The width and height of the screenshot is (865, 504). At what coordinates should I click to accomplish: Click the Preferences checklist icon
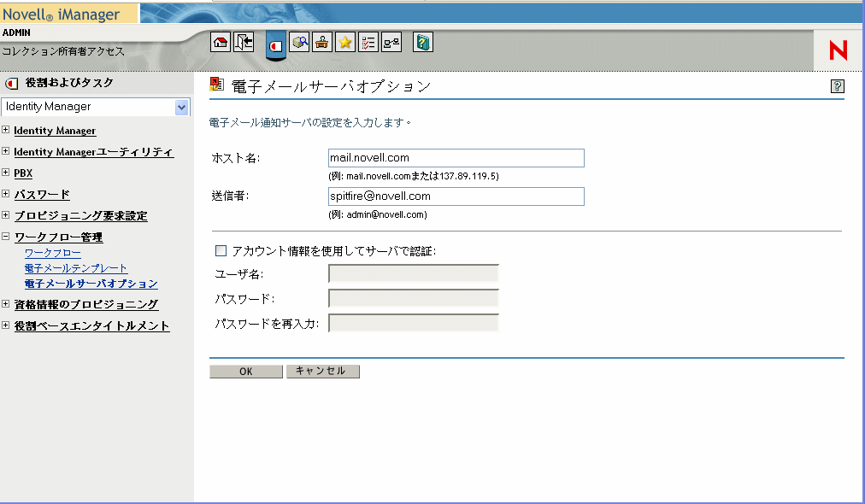368,42
